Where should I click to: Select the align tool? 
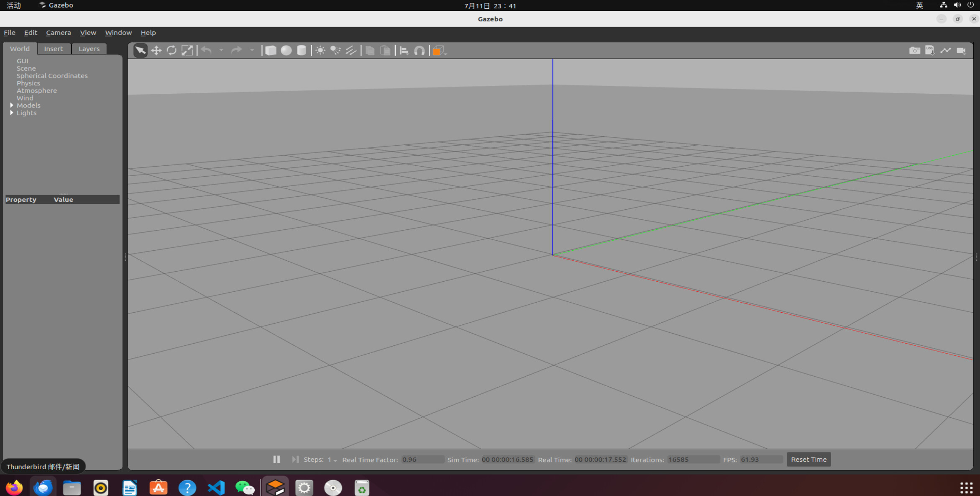404,51
